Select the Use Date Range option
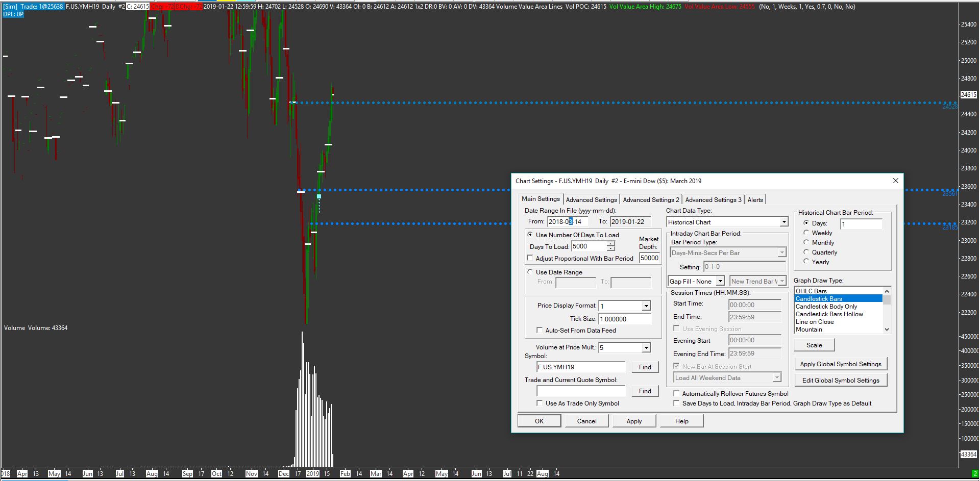This screenshot has width=980, height=481. click(530, 272)
